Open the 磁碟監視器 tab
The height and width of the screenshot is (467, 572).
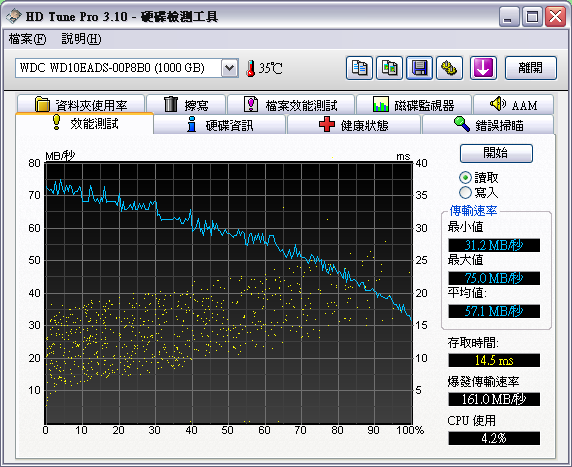pyautogui.click(x=414, y=104)
